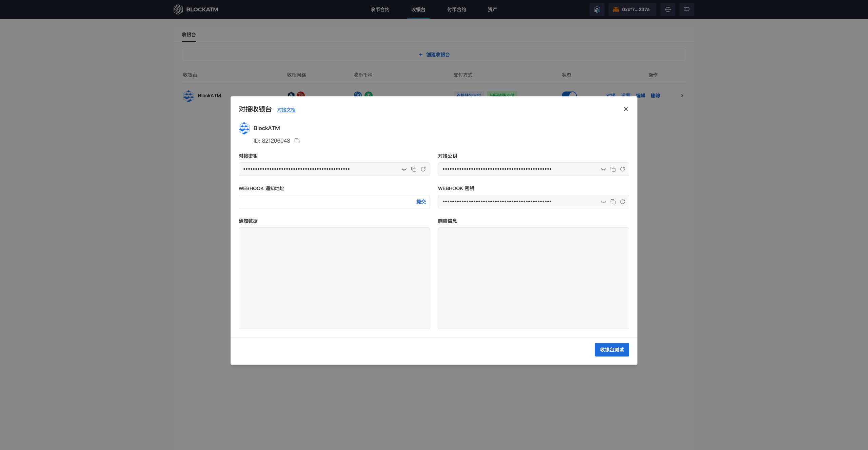Copy the 对接公钥 public key
This screenshot has width=868, height=450.
click(x=613, y=169)
